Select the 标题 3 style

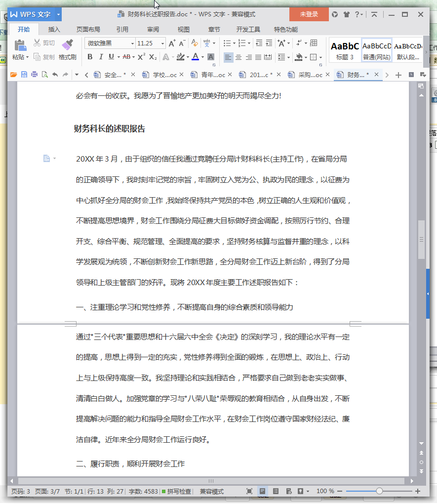click(x=345, y=51)
